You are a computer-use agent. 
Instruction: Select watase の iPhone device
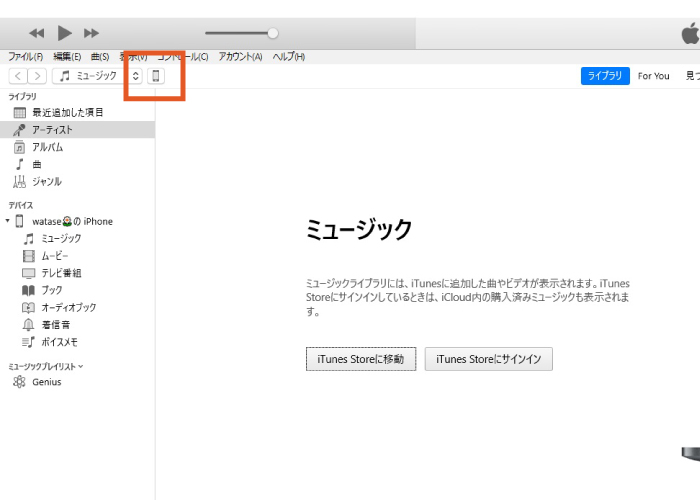[x=72, y=221]
